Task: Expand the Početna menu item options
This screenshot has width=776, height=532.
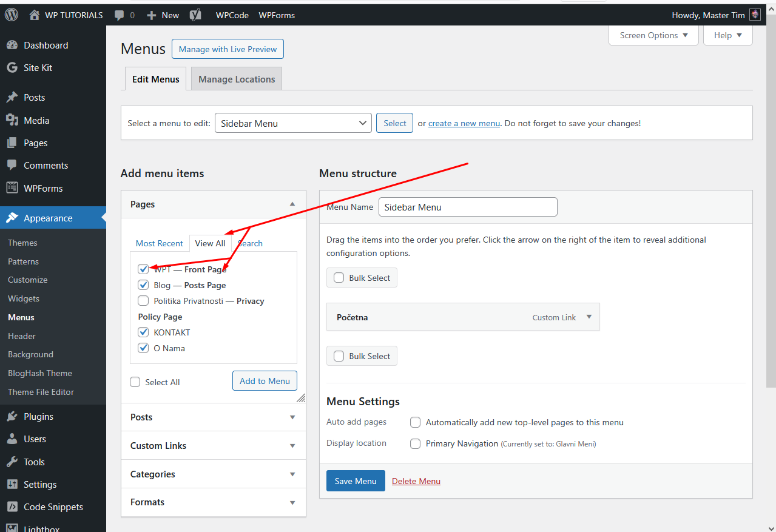Action: point(589,317)
